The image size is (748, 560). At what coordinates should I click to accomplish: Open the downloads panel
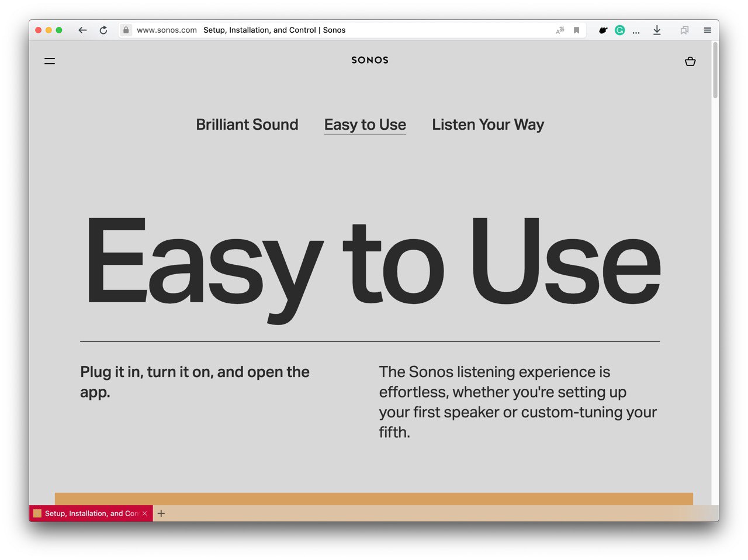coord(657,30)
